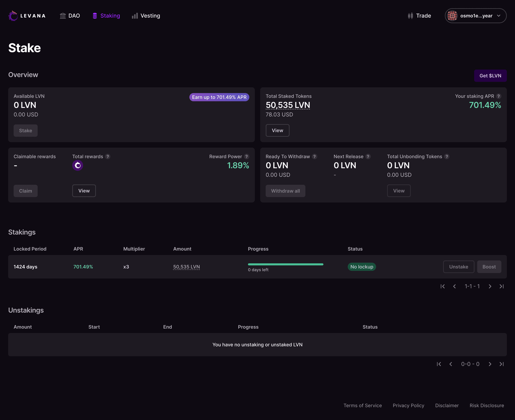Click the wallet avatar icon
This screenshot has width=515, height=420.
click(452, 16)
